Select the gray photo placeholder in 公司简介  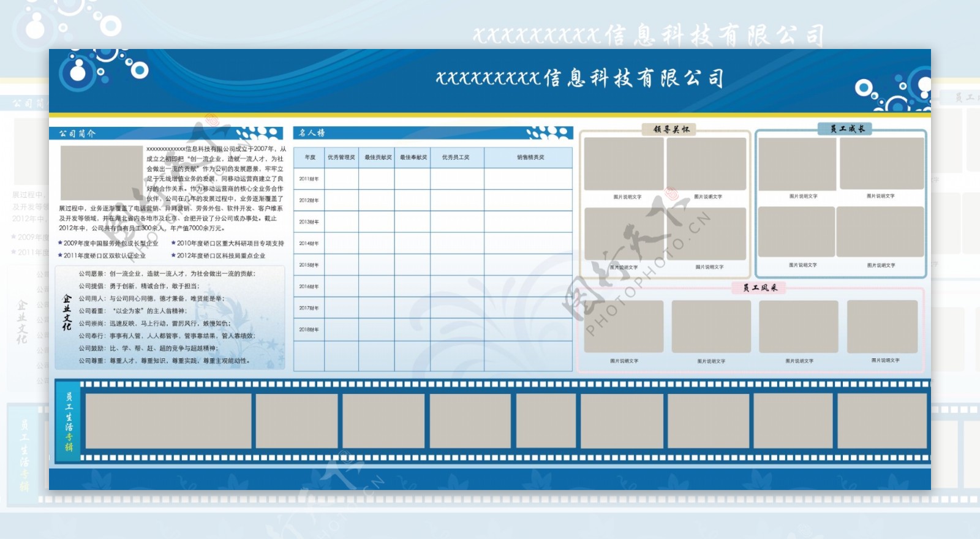pyautogui.click(x=102, y=173)
